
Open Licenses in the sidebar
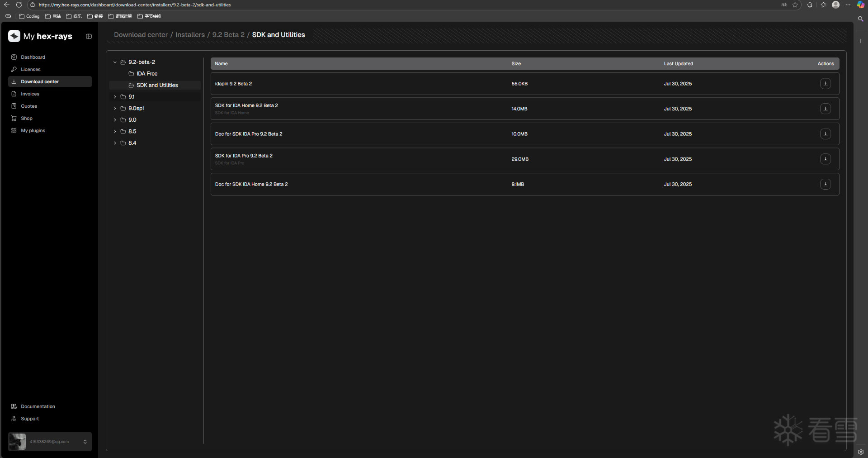tap(31, 70)
